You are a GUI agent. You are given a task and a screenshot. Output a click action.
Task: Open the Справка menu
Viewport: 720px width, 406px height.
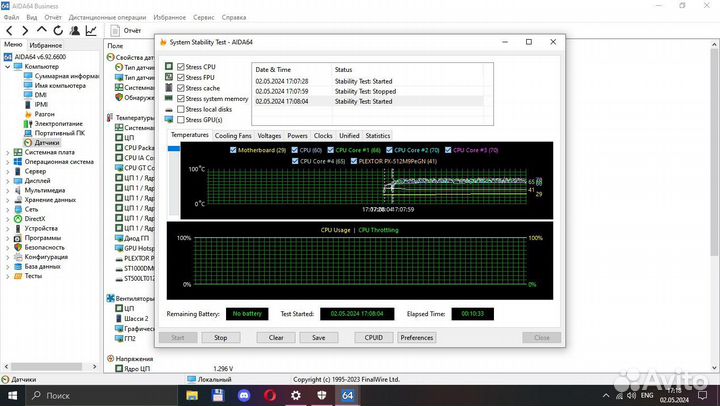tap(234, 17)
